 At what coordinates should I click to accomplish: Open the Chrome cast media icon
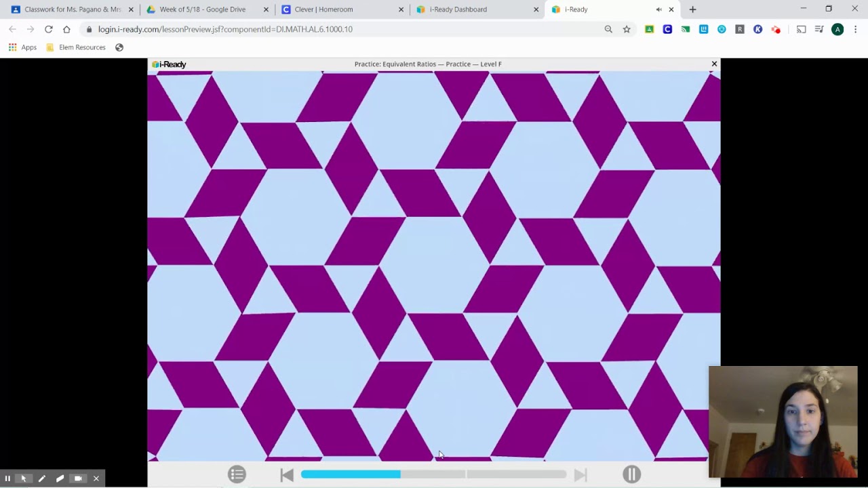click(x=802, y=29)
